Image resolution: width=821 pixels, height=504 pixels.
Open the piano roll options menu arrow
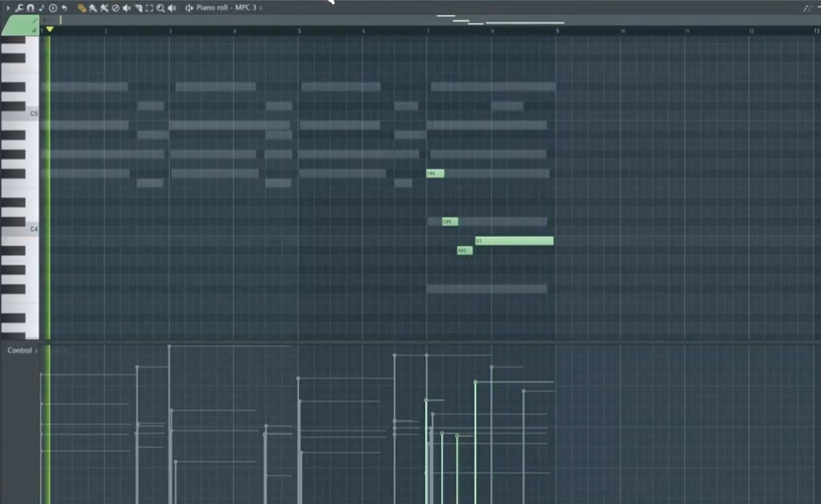pyautogui.click(x=8, y=8)
